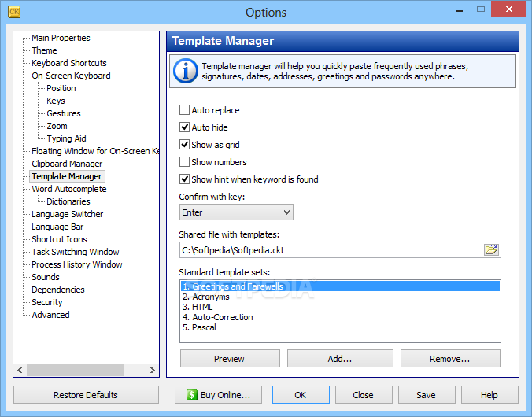The image size is (532, 417).
Task: Open Language Switcher settings
Action: point(67,214)
